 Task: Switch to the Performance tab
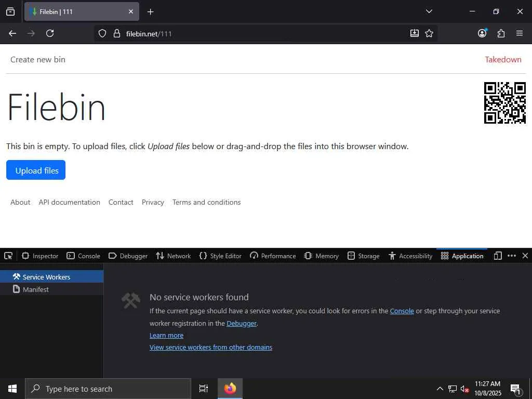pyautogui.click(x=273, y=256)
